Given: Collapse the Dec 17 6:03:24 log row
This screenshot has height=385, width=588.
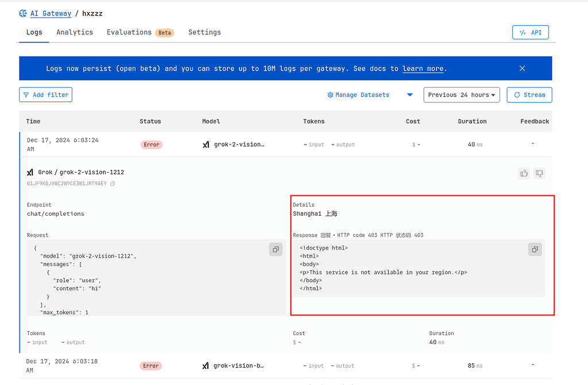Looking at the screenshot, I should (285, 145).
